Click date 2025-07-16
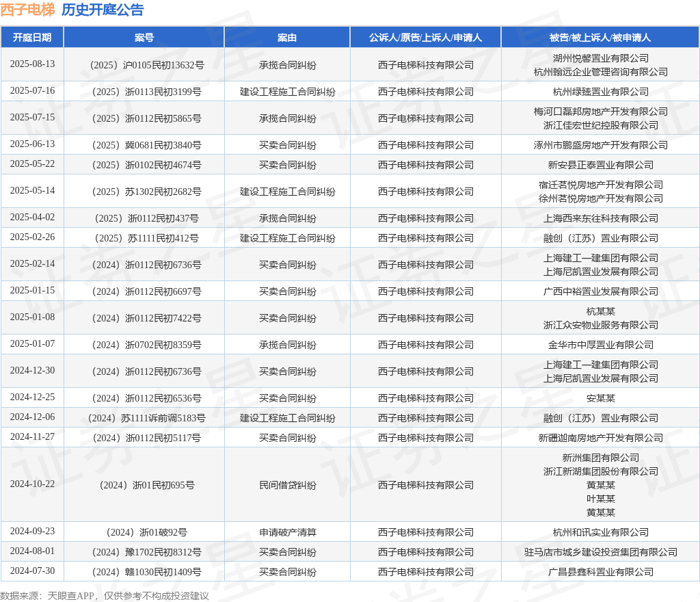Viewport: 700px width, 602px height. pos(32,91)
